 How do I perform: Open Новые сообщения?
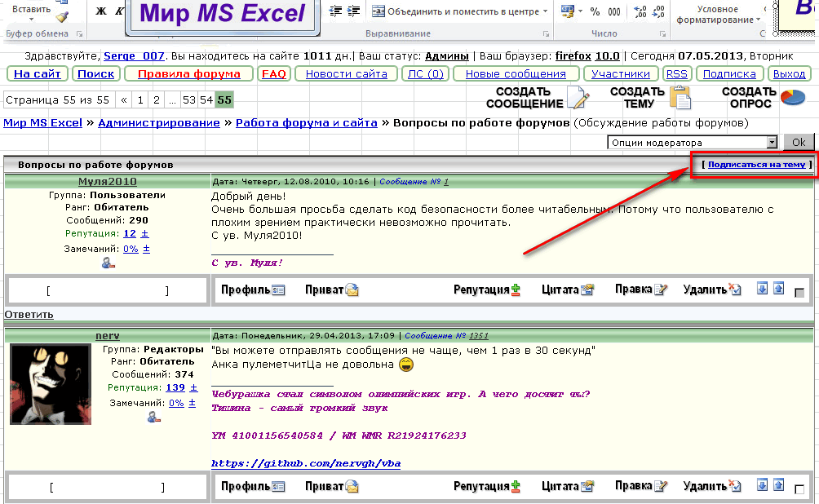point(516,73)
